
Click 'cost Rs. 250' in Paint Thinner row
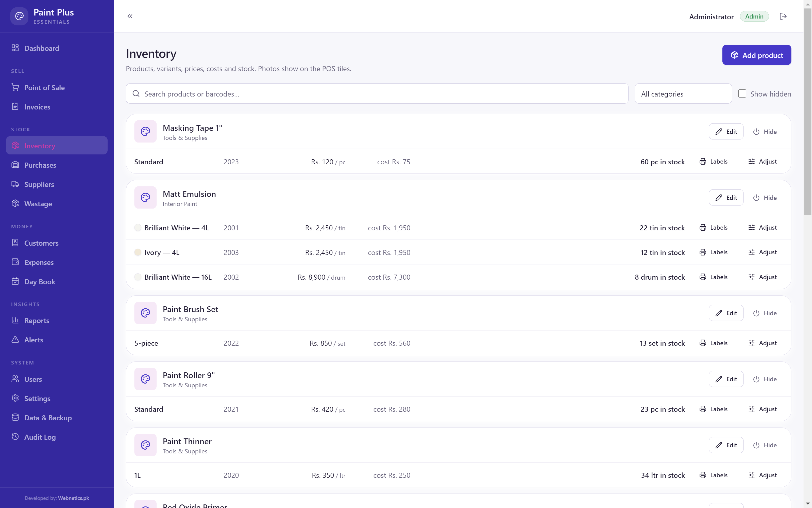(392, 475)
